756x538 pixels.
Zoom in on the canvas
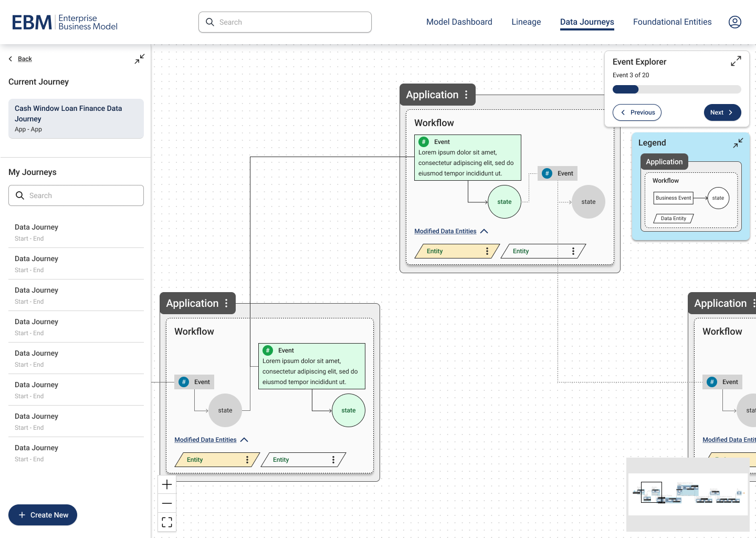coord(167,484)
